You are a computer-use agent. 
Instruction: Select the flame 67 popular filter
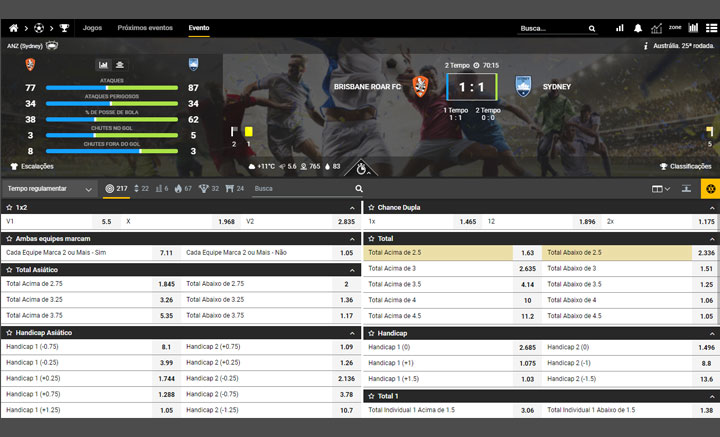[x=183, y=189]
